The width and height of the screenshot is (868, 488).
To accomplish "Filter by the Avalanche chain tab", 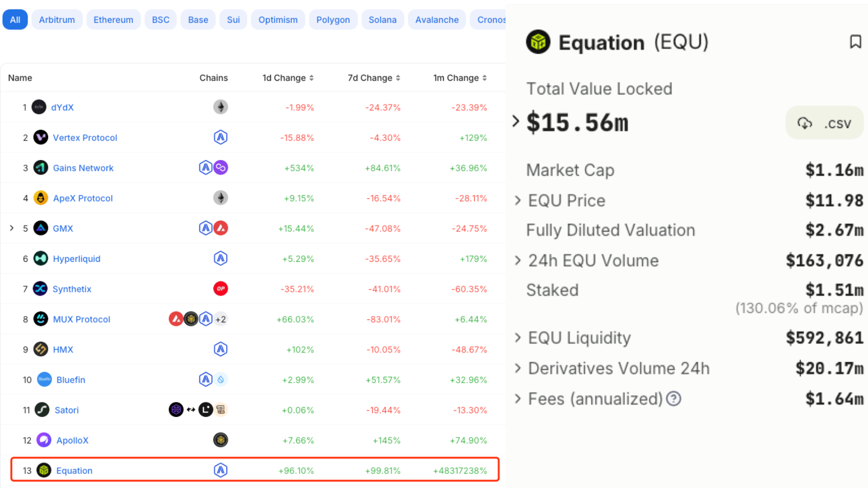I will click(x=437, y=20).
